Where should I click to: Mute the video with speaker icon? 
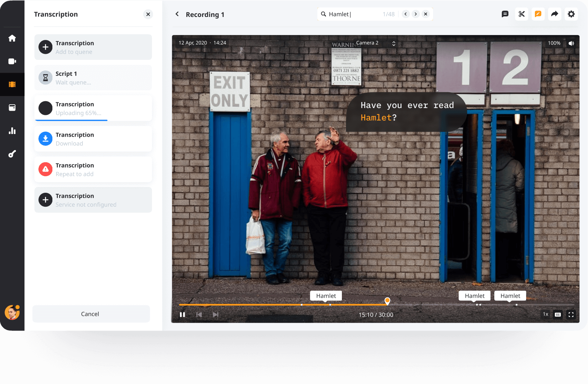[571, 43]
